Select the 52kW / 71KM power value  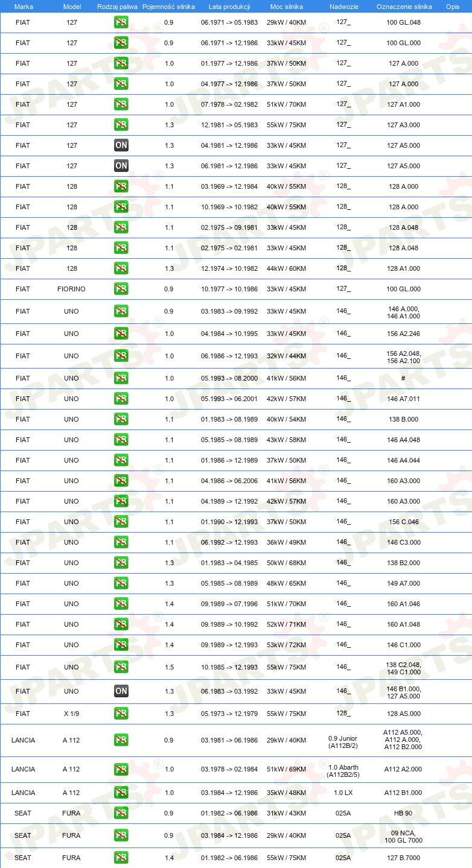click(286, 624)
